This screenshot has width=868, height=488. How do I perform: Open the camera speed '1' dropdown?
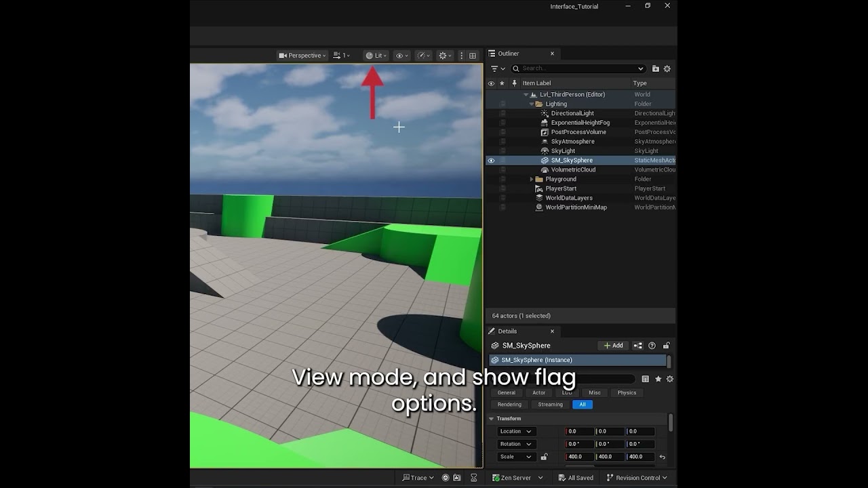pyautogui.click(x=341, y=56)
